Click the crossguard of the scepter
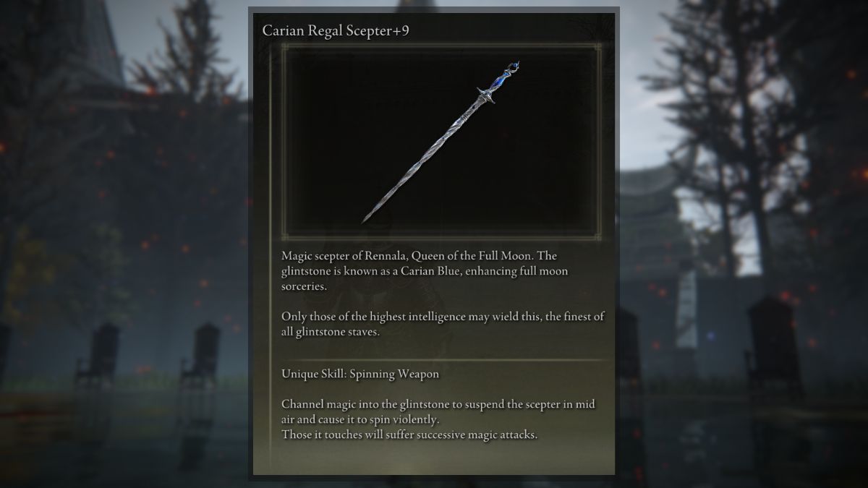The image size is (868, 488). click(x=487, y=95)
